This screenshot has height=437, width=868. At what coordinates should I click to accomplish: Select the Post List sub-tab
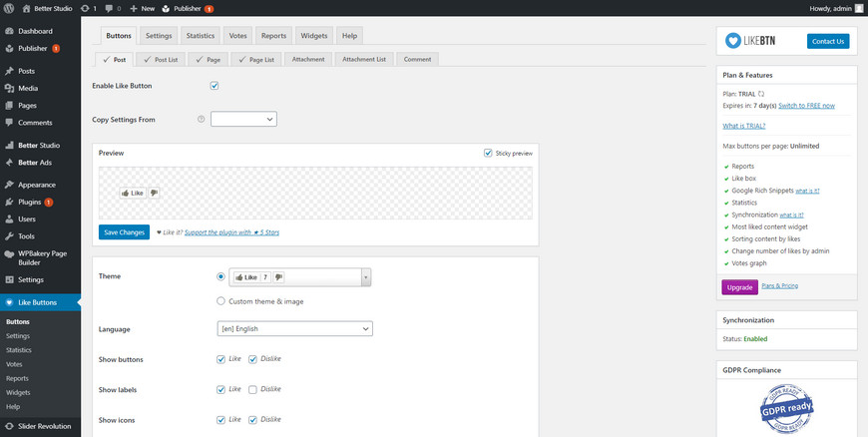tap(161, 59)
